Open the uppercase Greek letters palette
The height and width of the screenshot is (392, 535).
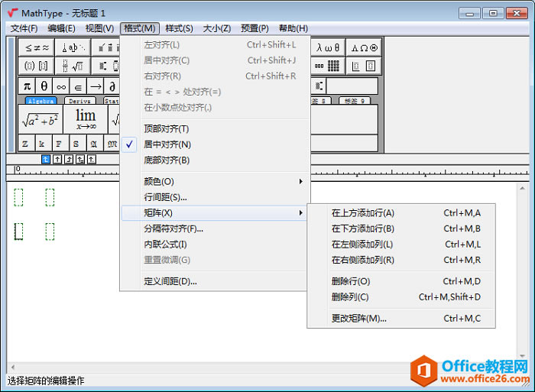click(364, 47)
